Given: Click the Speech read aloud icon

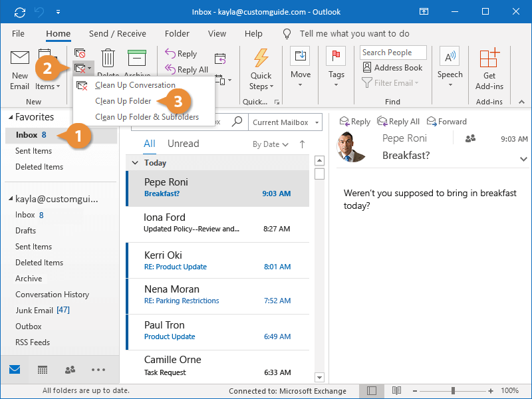Looking at the screenshot, I should point(450,56).
